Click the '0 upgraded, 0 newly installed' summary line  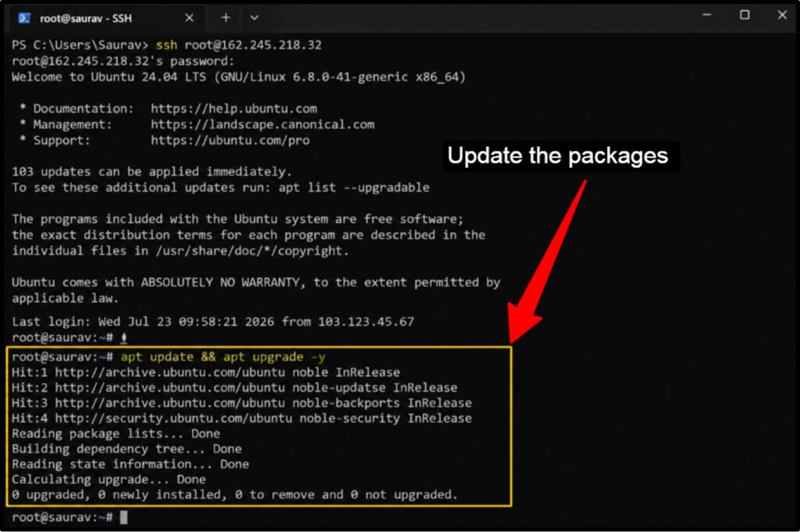tap(234, 495)
